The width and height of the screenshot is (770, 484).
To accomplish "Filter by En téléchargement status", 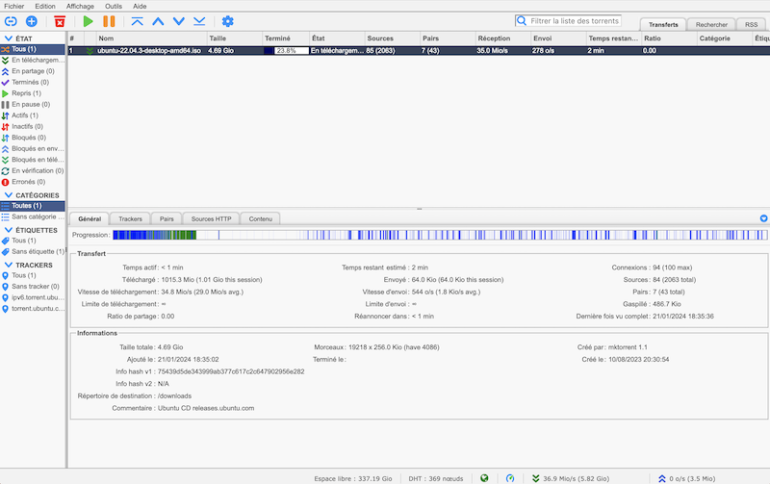I will pyautogui.click(x=32, y=60).
